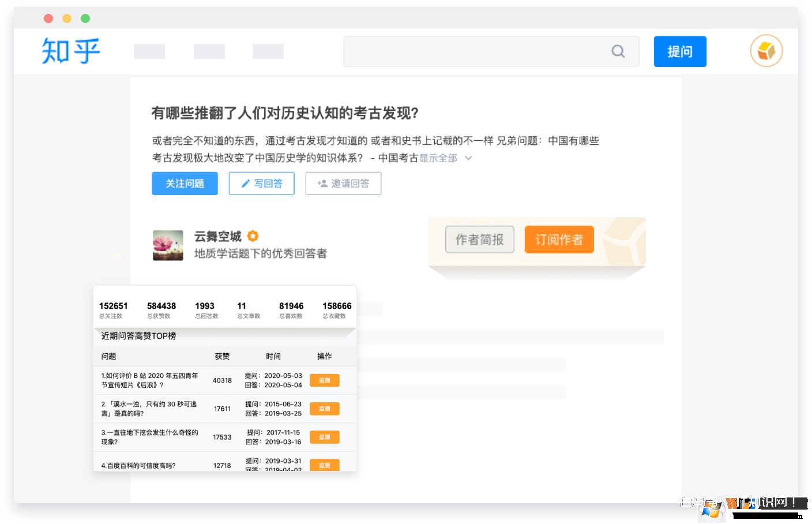The height and width of the screenshot is (524, 812).
Task: Click the 关注问题 follow button
Action: 185,184
